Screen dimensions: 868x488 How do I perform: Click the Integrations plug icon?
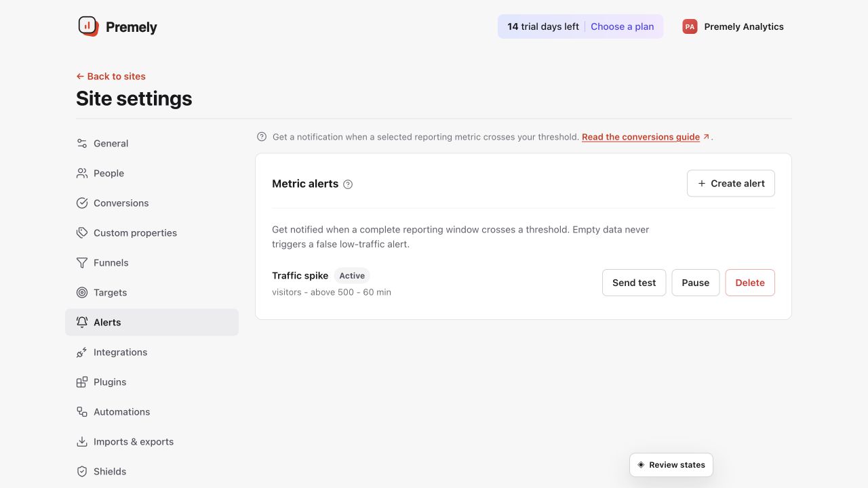coord(82,352)
